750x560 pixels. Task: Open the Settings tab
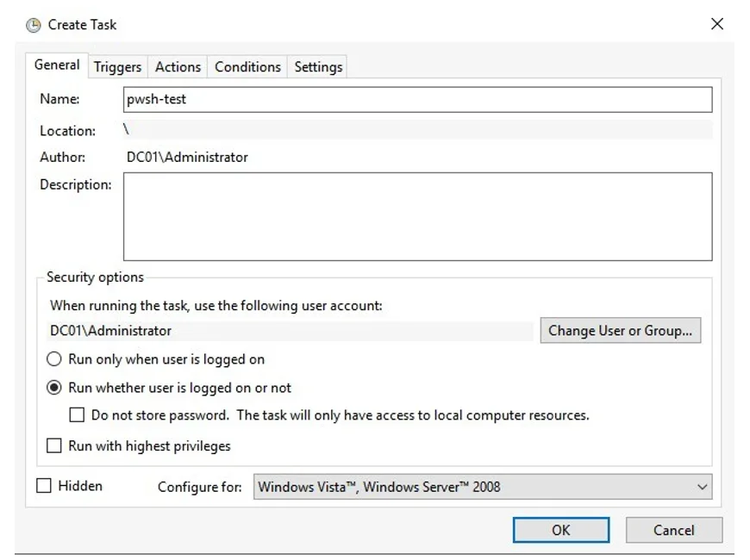pyautogui.click(x=318, y=67)
